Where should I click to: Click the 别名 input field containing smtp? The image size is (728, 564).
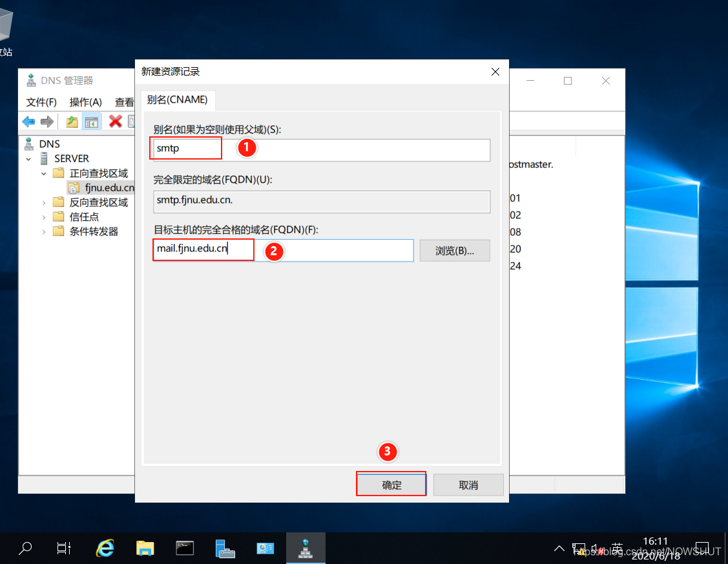[x=322, y=150]
